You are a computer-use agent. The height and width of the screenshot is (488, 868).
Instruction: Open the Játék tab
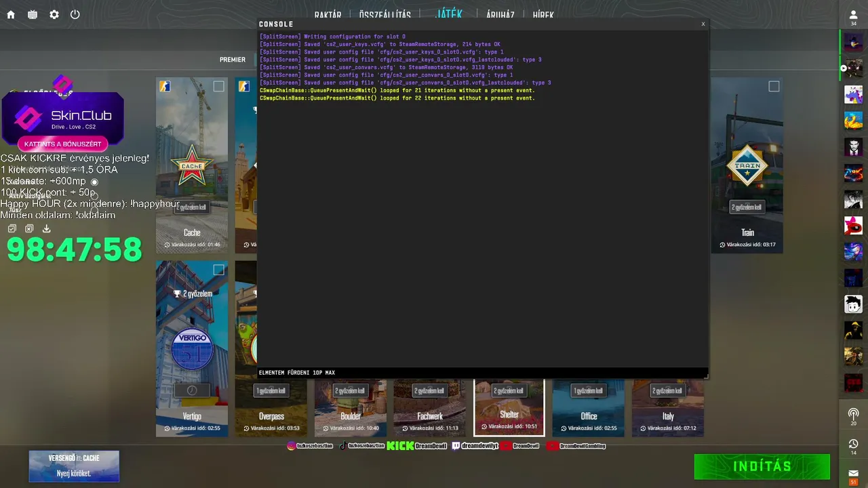click(449, 14)
